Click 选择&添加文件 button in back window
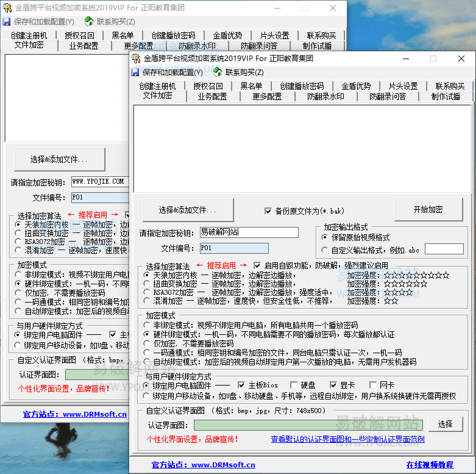Image resolution: width=476 pixels, height=474 pixels. click(60, 159)
